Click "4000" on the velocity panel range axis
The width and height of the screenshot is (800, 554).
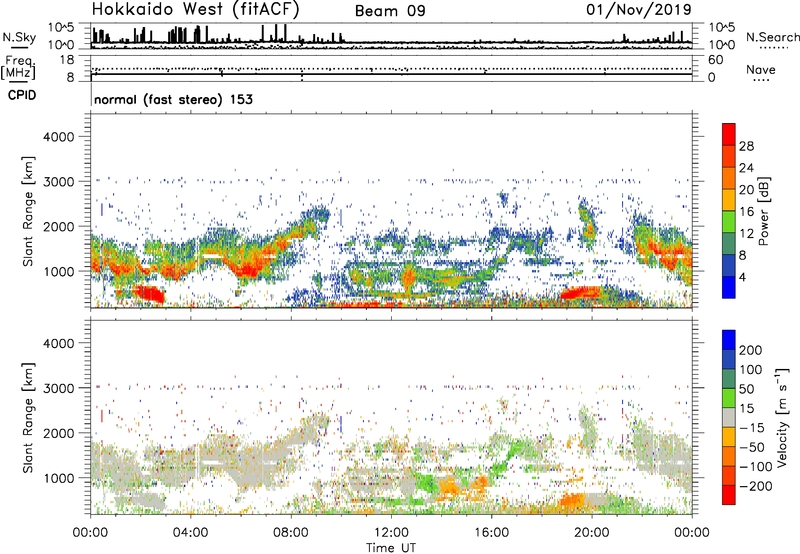tap(59, 343)
